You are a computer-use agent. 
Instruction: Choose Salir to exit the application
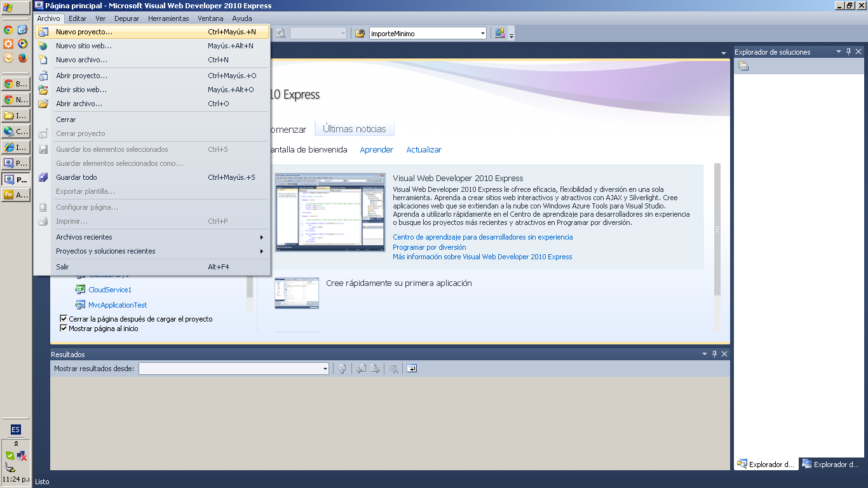[x=153, y=267]
